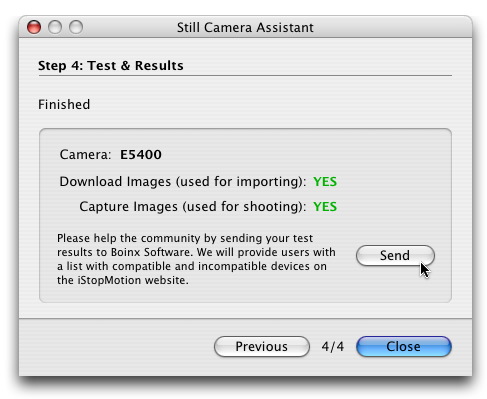Click the Finished status text
This screenshot has width=487, height=399.
[64, 105]
